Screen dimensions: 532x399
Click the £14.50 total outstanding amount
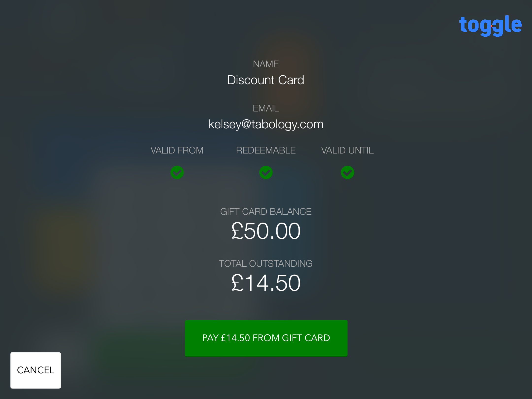pyautogui.click(x=266, y=283)
